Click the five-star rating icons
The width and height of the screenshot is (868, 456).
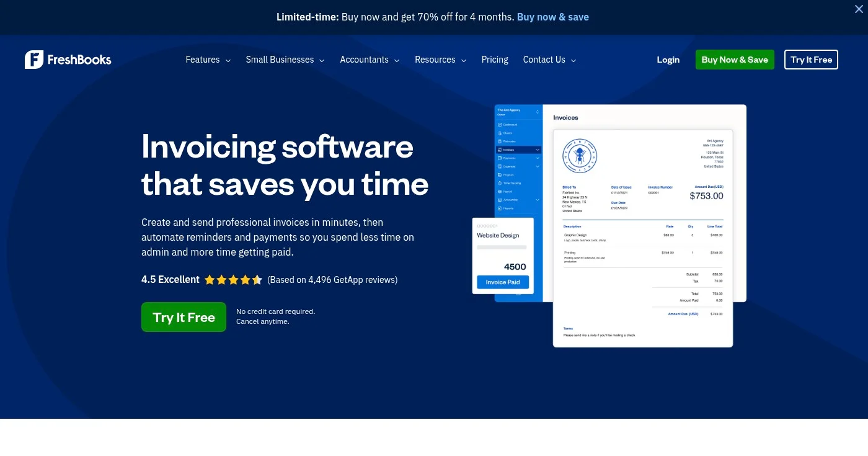(x=233, y=280)
